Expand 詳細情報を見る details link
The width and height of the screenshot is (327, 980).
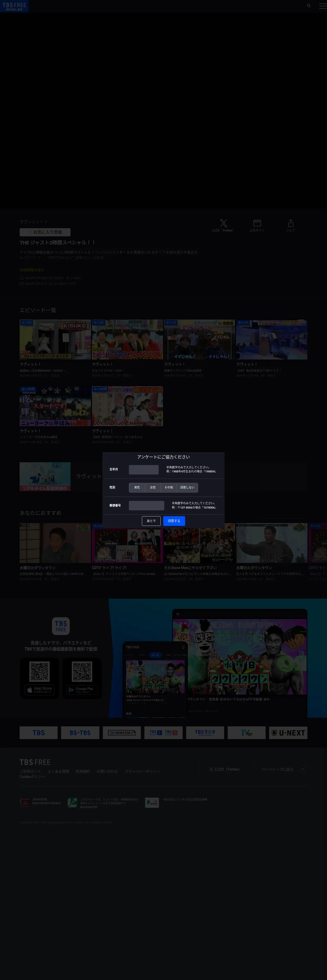pos(32,270)
